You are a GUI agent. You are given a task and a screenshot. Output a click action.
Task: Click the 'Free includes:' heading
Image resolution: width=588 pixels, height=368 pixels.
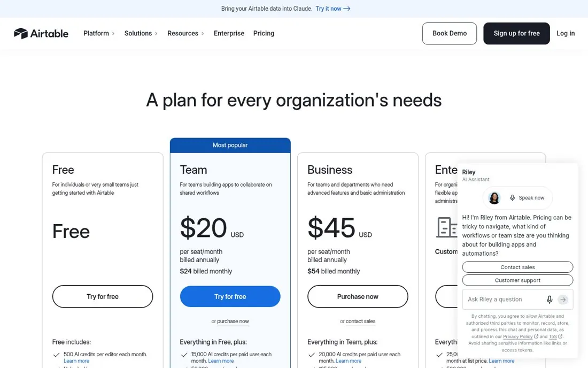71,342
